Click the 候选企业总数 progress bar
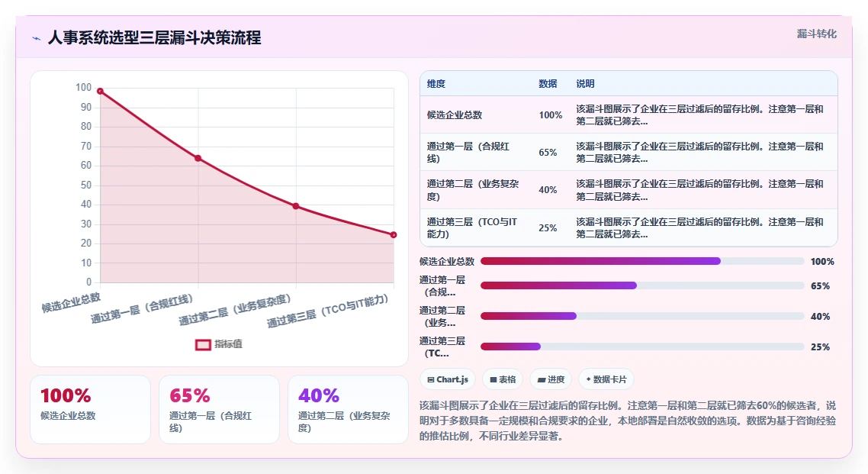This screenshot has height=474, width=868. [x=642, y=261]
